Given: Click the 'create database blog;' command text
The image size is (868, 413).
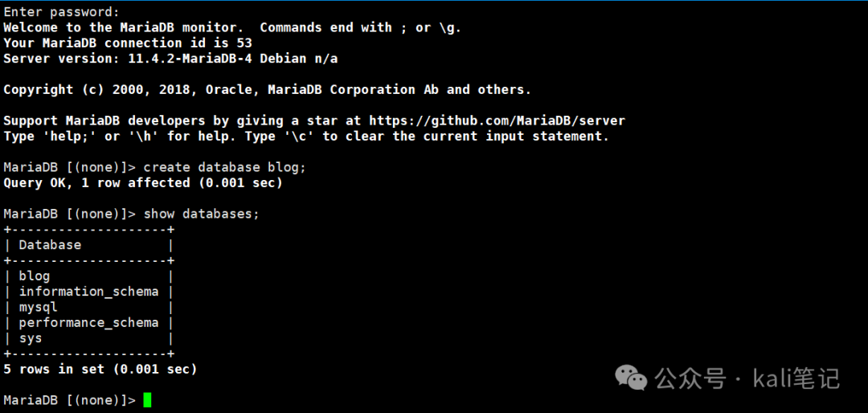Looking at the screenshot, I should point(225,167).
